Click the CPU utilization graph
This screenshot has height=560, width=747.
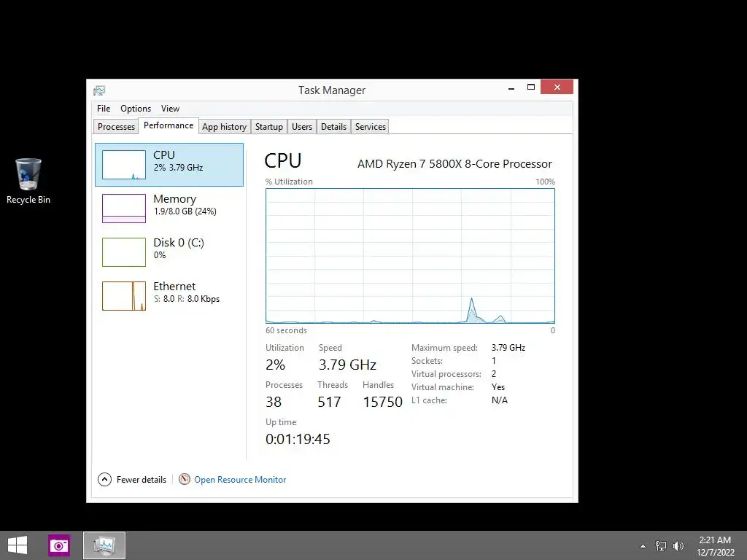pyautogui.click(x=410, y=256)
